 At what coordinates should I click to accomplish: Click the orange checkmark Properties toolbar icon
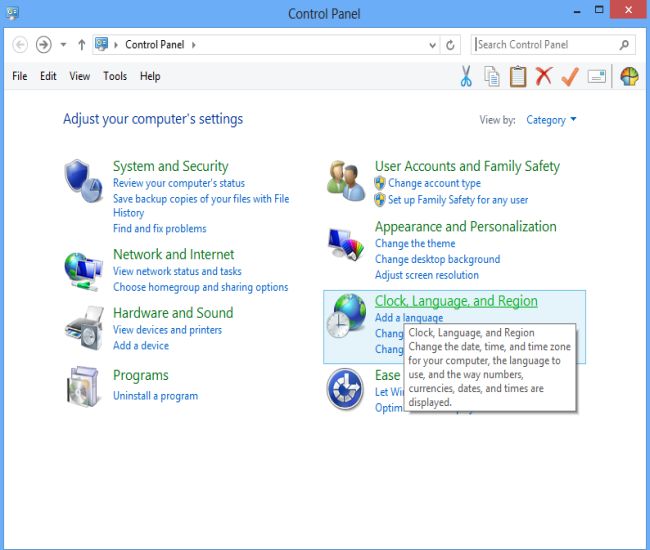tap(570, 77)
